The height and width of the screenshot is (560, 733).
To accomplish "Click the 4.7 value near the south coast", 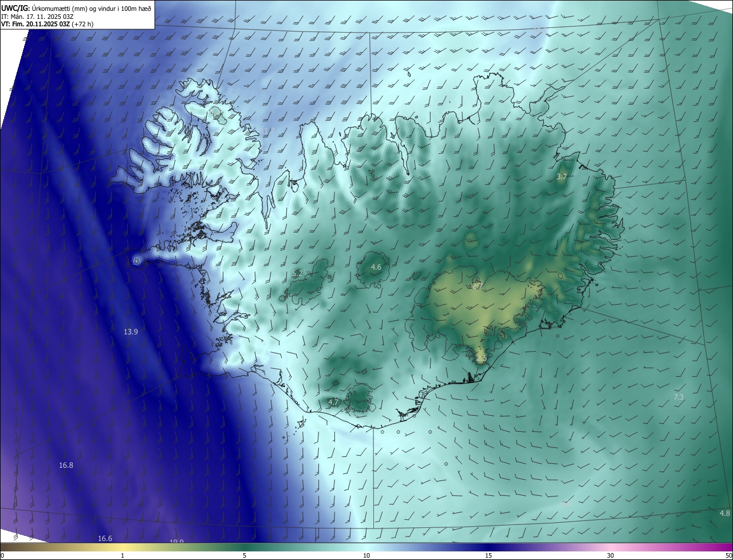I will [x=333, y=403].
